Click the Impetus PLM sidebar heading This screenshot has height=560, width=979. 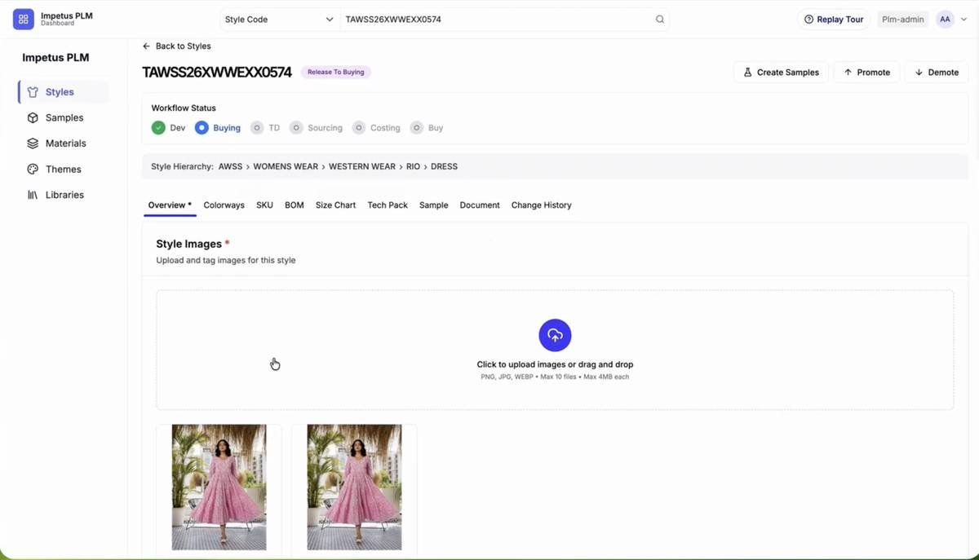55,58
